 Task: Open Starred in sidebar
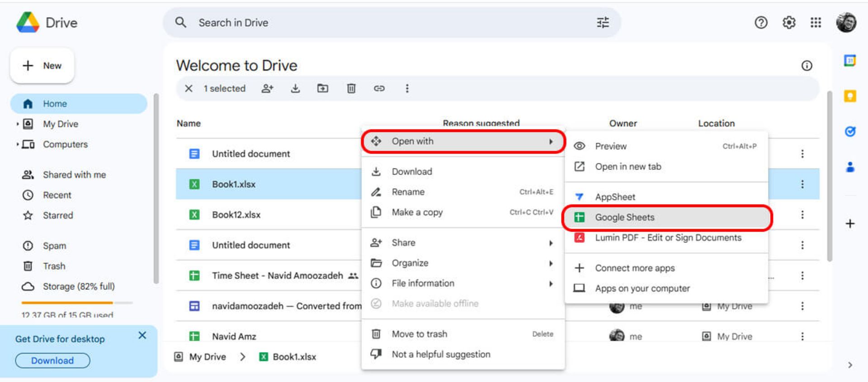[79, 215]
